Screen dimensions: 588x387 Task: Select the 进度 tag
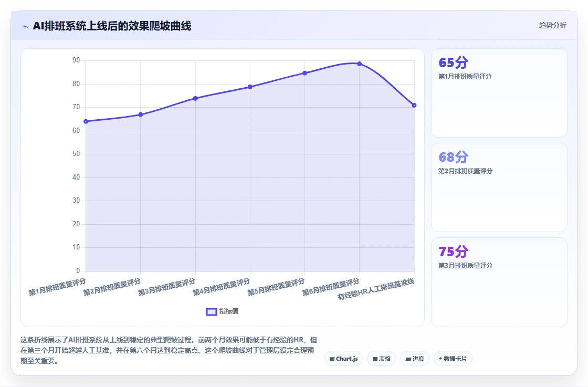(415, 359)
